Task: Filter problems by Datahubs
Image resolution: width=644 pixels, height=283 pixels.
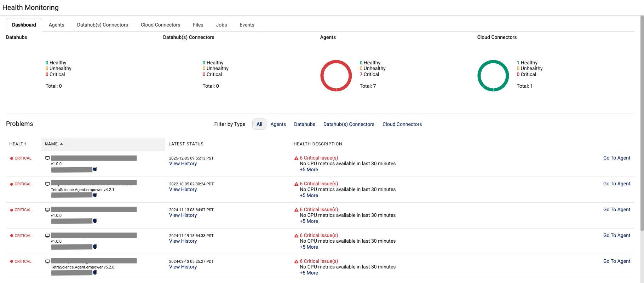Action: pyautogui.click(x=305, y=124)
